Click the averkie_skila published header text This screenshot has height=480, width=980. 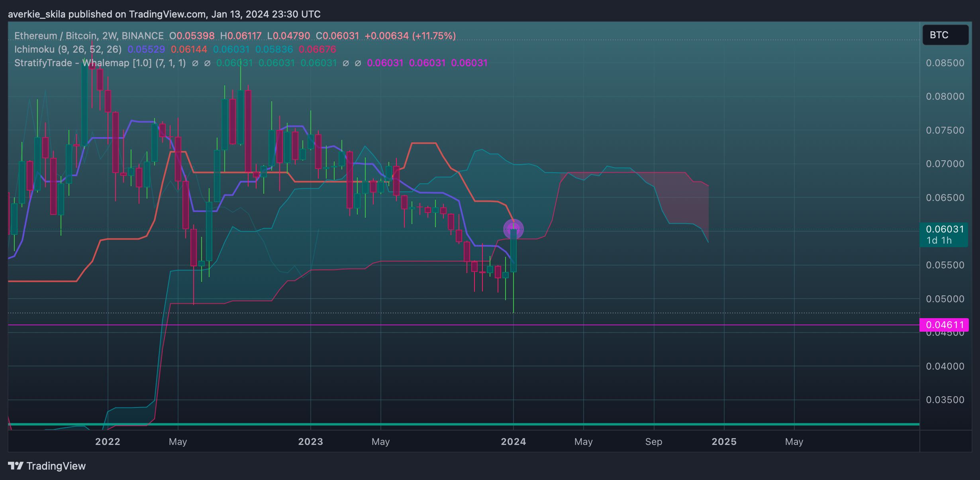164,14
